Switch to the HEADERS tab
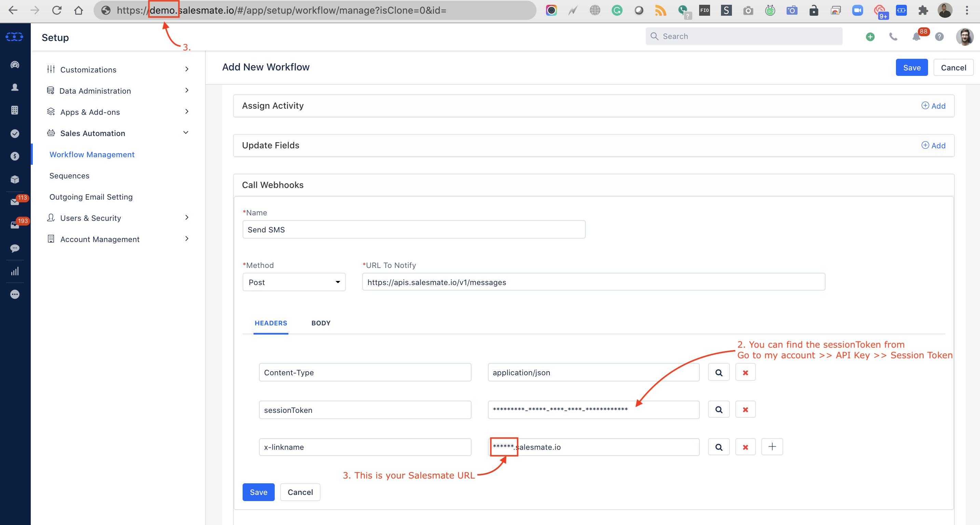 point(271,323)
